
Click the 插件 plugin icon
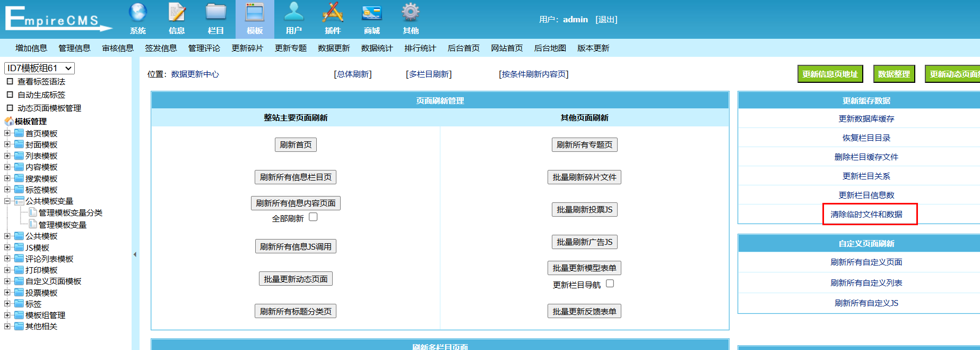click(333, 12)
